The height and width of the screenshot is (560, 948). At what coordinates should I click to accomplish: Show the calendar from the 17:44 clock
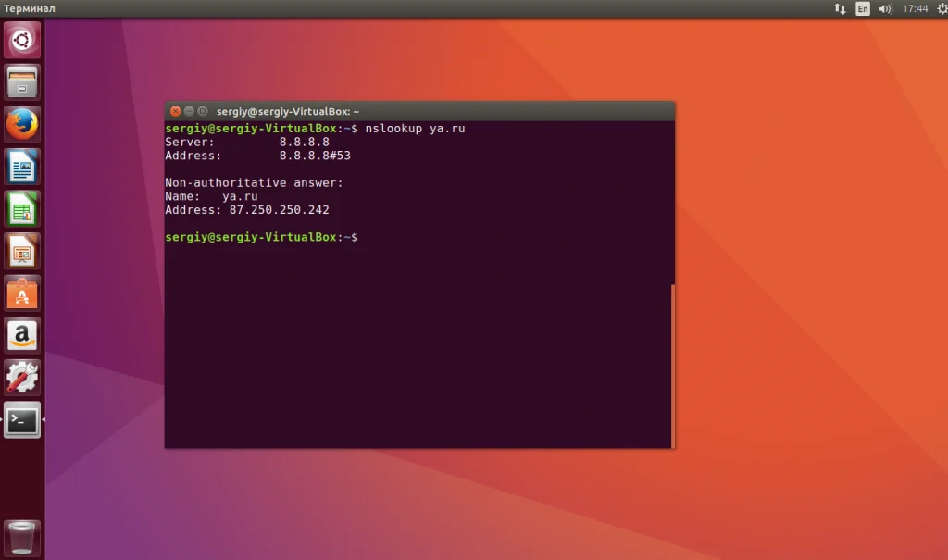click(915, 8)
